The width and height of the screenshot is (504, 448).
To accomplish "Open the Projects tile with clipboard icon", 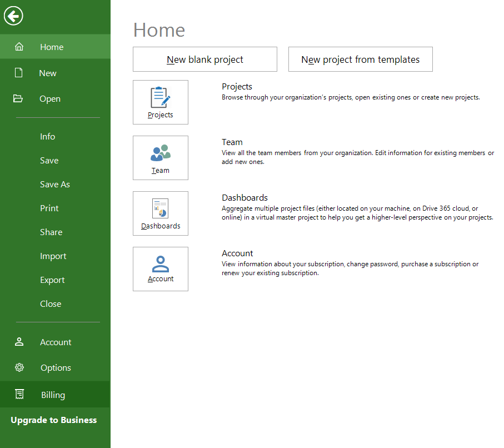I will tap(161, 102).
